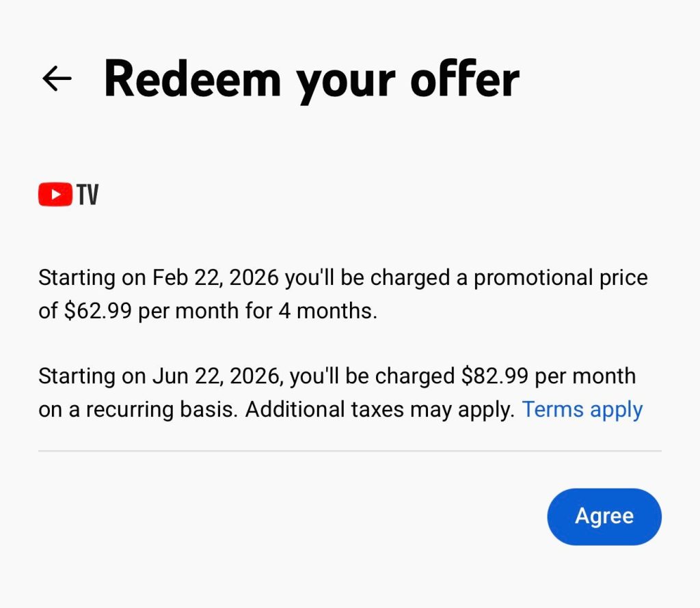The width and height of the screenshot is (700, 608).
Task: Click the horizontal divider above Agree
Action: click(x=349, y=451)
